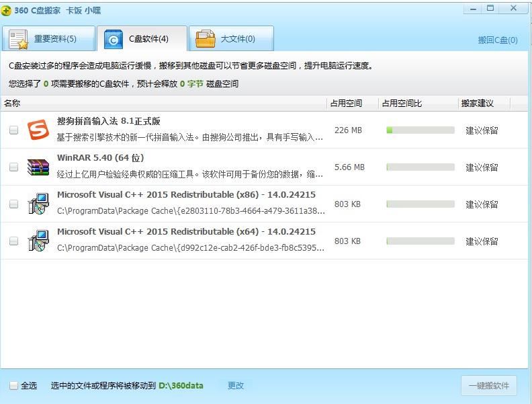Click 803 KB size in the x86 row
Viewport: 532px width, 404px height.
[347, 204]
